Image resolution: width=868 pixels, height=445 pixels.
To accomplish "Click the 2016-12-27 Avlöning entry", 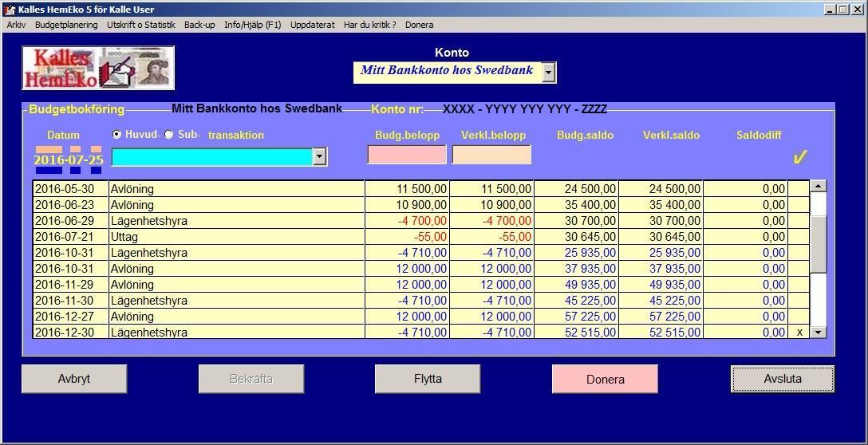I will (420, 317).
